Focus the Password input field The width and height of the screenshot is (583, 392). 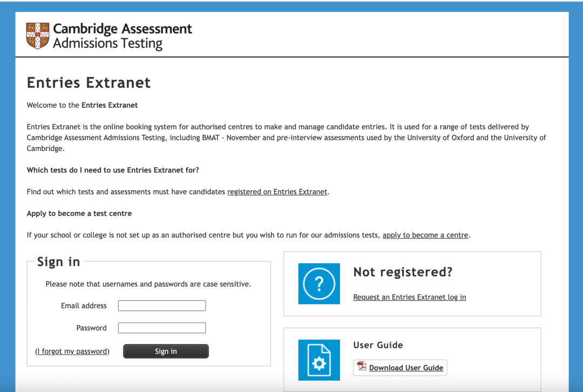(162, 328)
